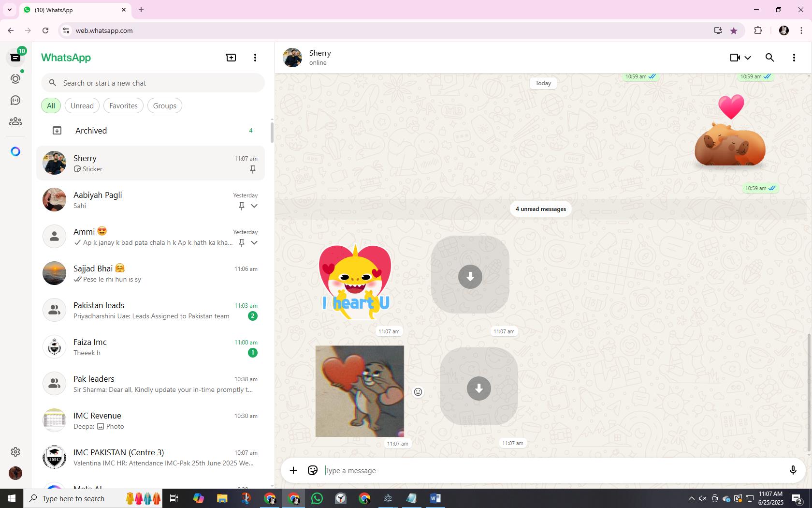
Task: Open Sherry contact name in header
Action: point(320,53)
